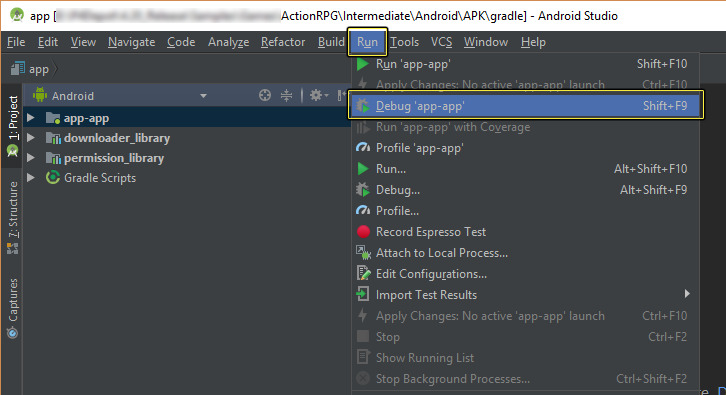Click the gauge icon beside Profile 'app-app'

coord(363,148)
